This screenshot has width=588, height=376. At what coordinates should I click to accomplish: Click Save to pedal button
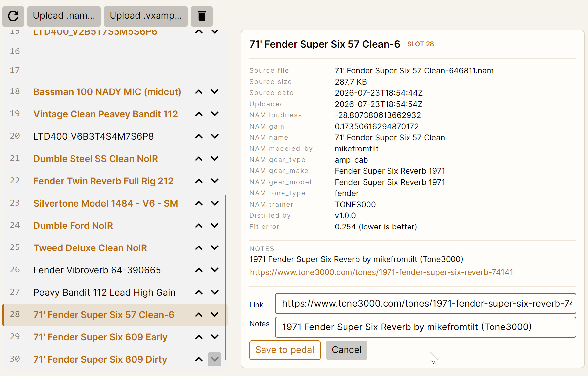click(285, 350)
